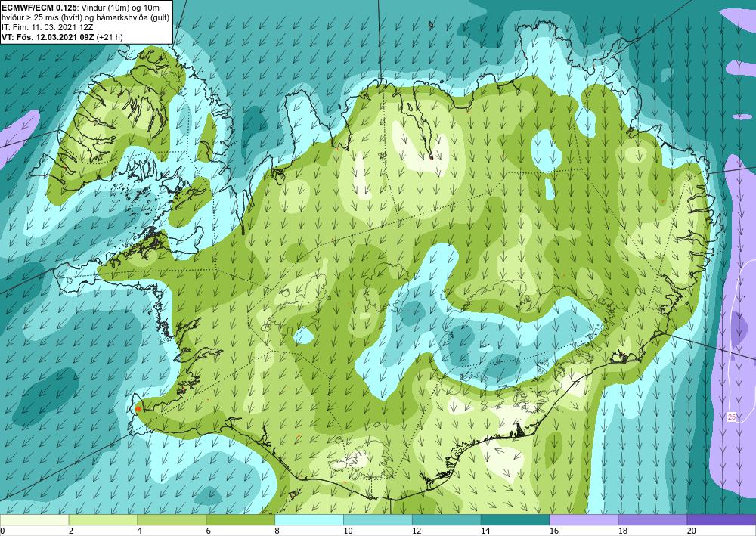The height and width of the screenshot is (536, 756).
Task: Click the legend scale label '20'
Action: coord(692,531)
